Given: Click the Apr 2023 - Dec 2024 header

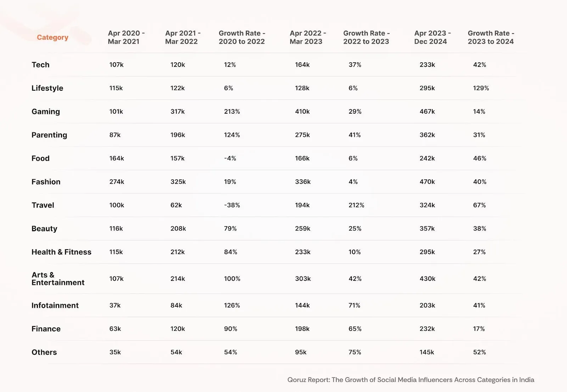Looking at the screenshot, I should (x=432, y=37).
